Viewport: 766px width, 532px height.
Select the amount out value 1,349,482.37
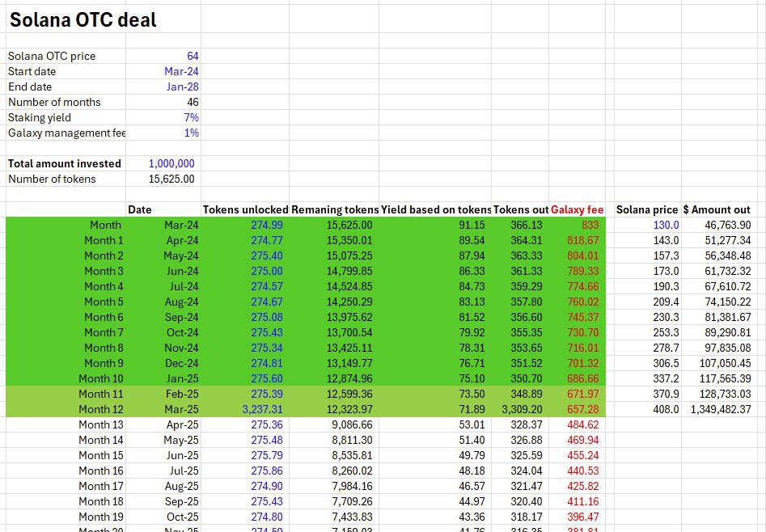pyautogui.click(x=721, y=410)
